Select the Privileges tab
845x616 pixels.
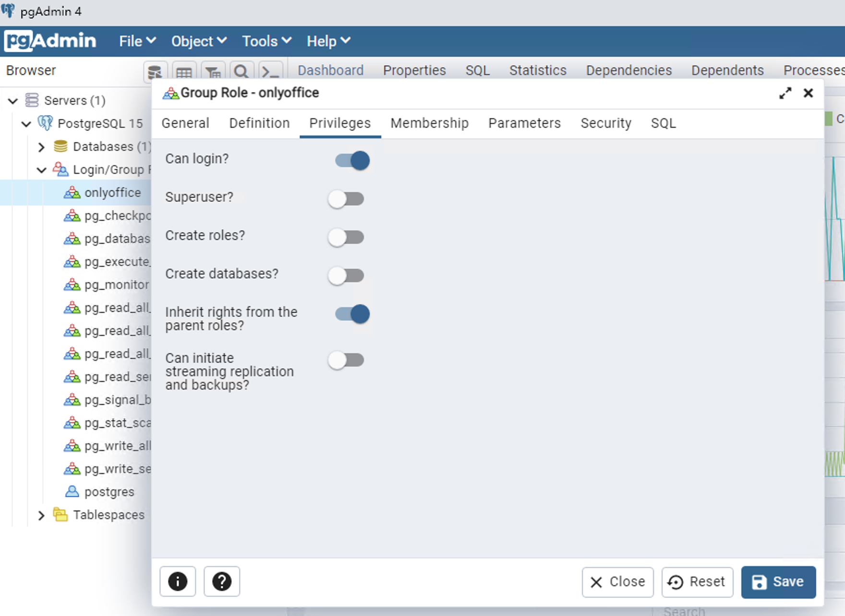tap(340, 123)
